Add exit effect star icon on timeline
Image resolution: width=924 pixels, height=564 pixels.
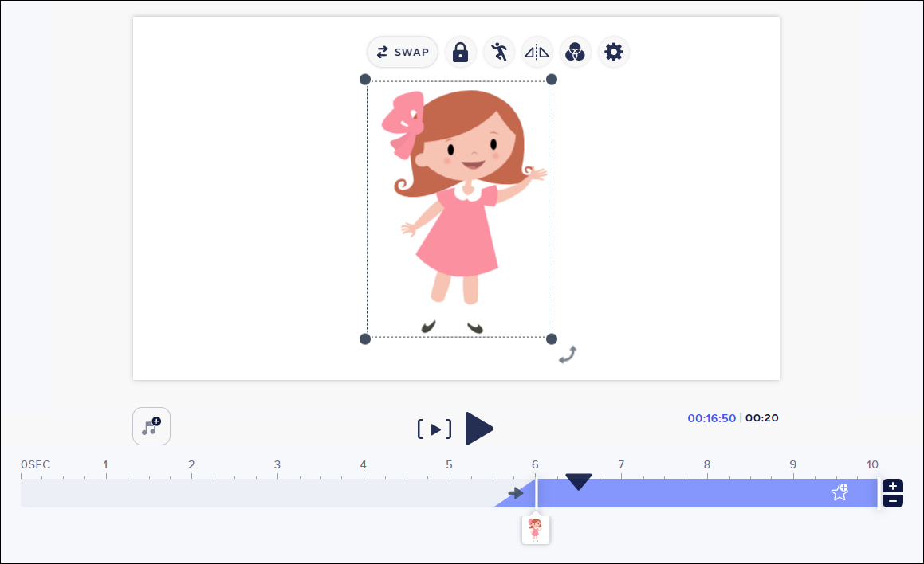tap(839, 492)
